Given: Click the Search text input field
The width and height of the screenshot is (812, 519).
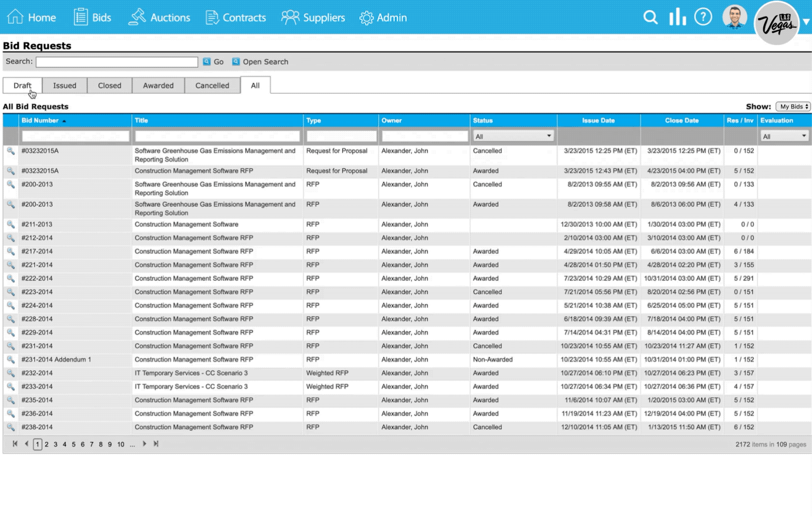Looking at the screenshot, I should (x=117, y=62).
